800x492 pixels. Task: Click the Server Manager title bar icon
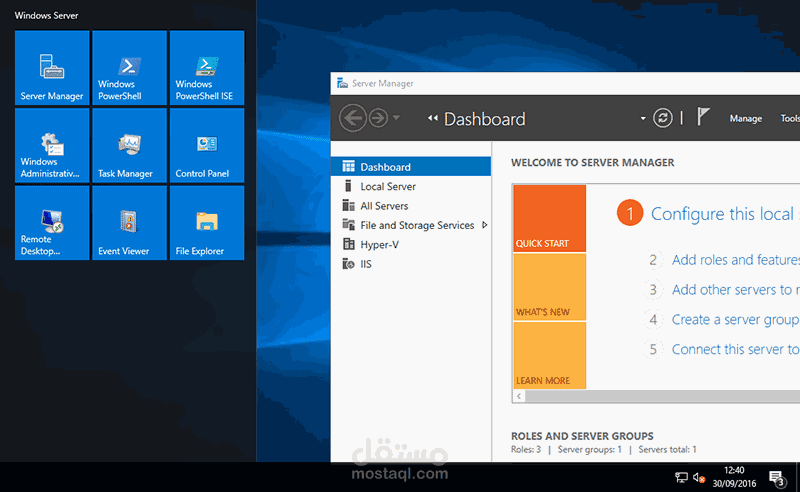tap(342, 83)
